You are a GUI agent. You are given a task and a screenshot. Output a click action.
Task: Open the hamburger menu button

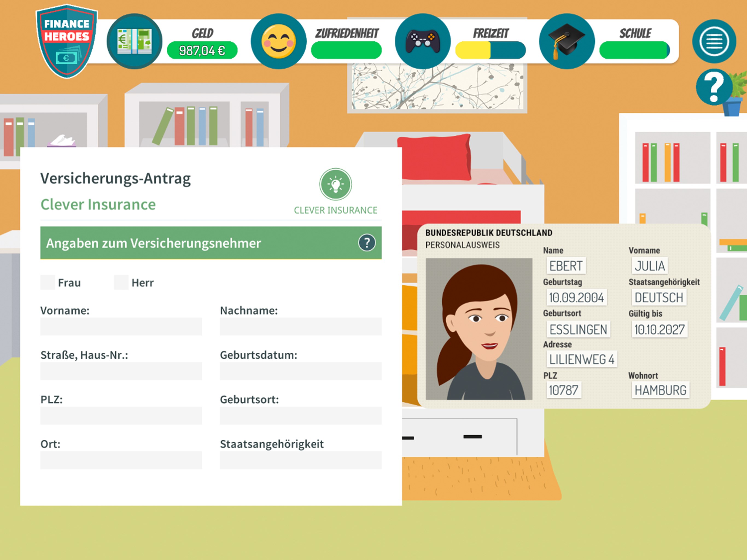pos(714,41)
